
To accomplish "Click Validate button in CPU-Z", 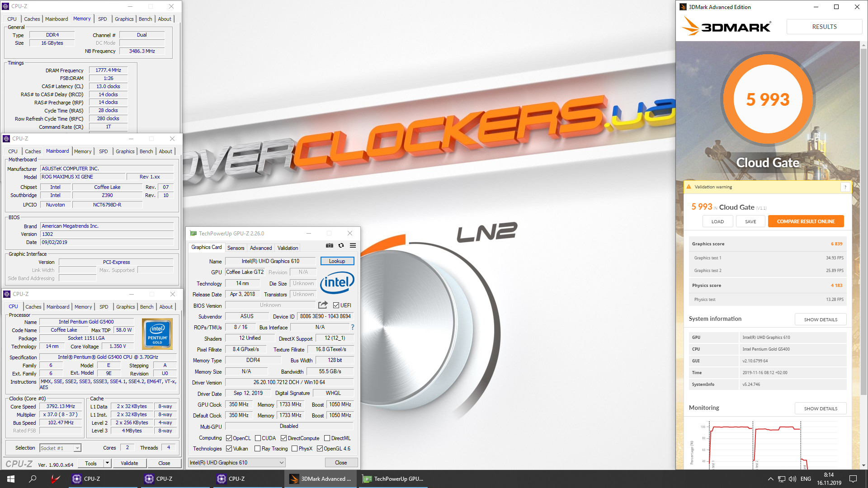I will (x=129, y=463).
